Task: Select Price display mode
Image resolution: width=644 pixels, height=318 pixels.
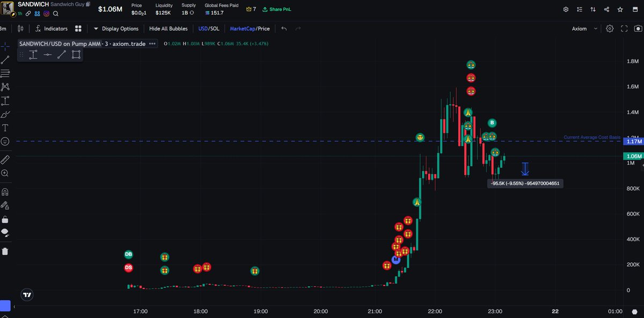Action: point(264,28)
